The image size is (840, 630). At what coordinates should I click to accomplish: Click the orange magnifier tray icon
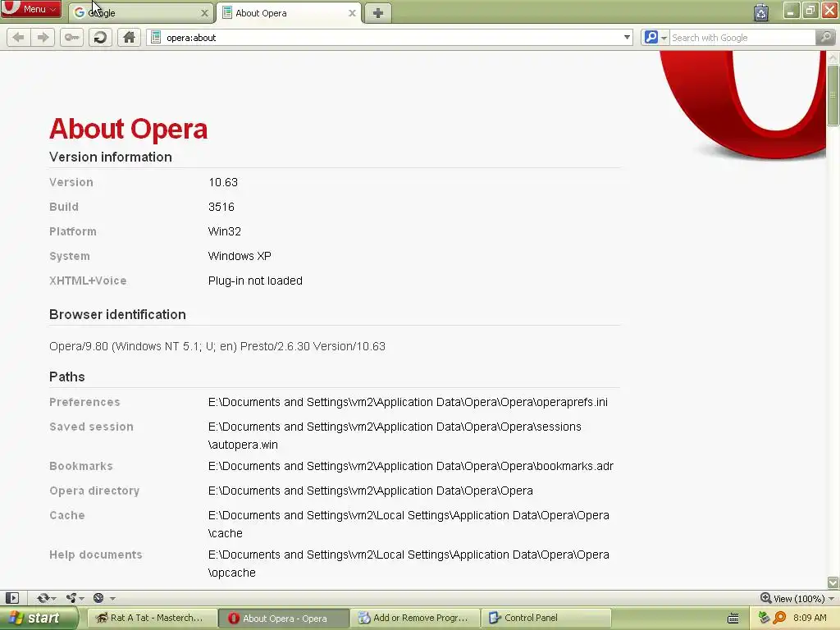[x=779, y=618]
